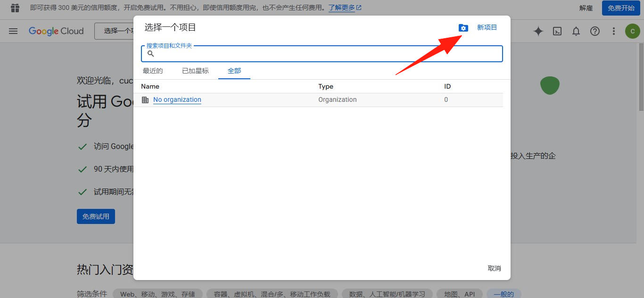Create a project with 新项目
The width and height of the screenshot is (644, 298).
(487, 27)
